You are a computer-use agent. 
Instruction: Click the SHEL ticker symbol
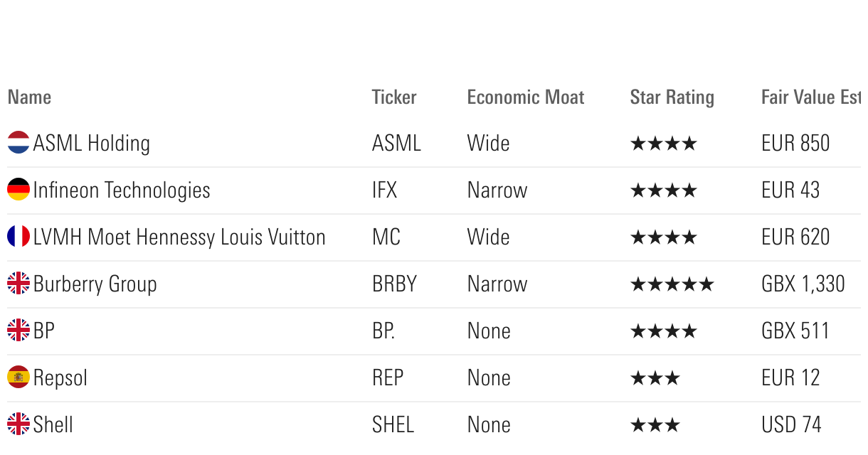pyautogui.click(x=393, y=425)
